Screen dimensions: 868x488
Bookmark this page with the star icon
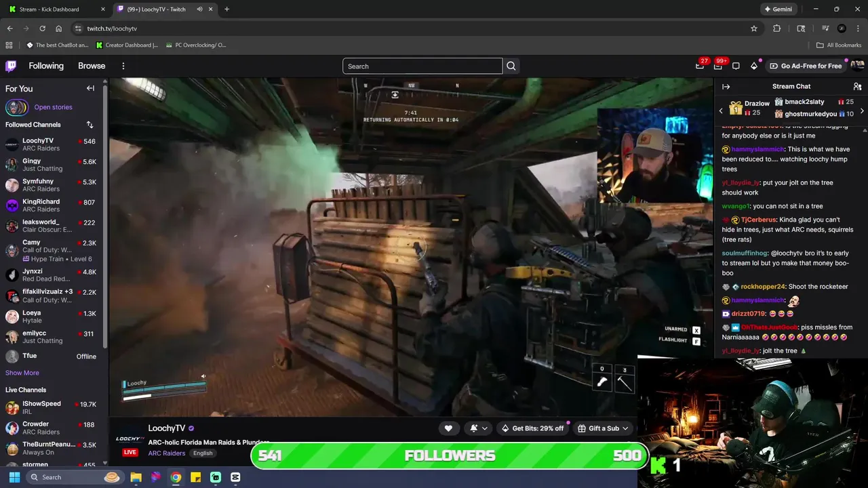pos(754,28)
